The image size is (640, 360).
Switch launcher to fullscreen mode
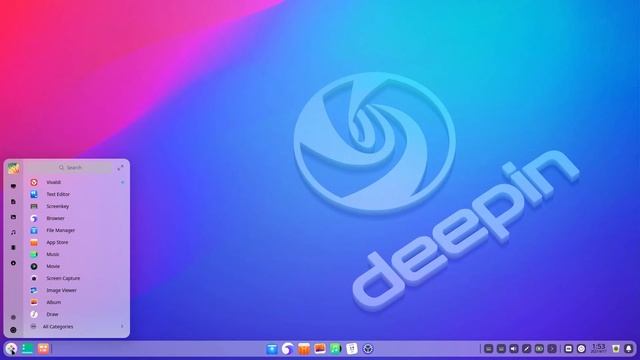pyautogui.click(x=120, y=168)
